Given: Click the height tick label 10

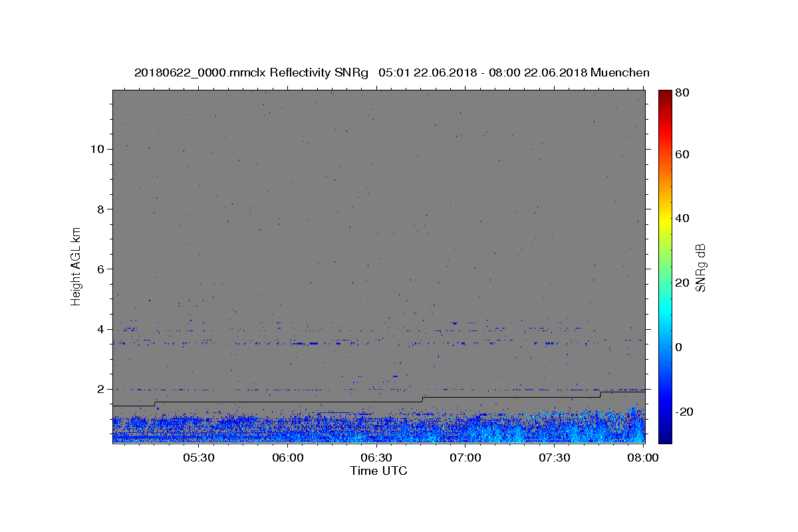Looking at the screenshot, I should (x=97, y=149).
